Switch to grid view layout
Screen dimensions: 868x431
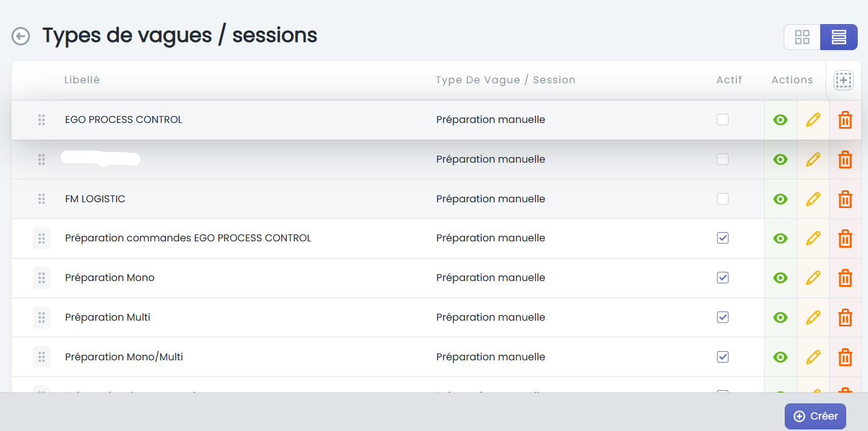tap(802, 37)
